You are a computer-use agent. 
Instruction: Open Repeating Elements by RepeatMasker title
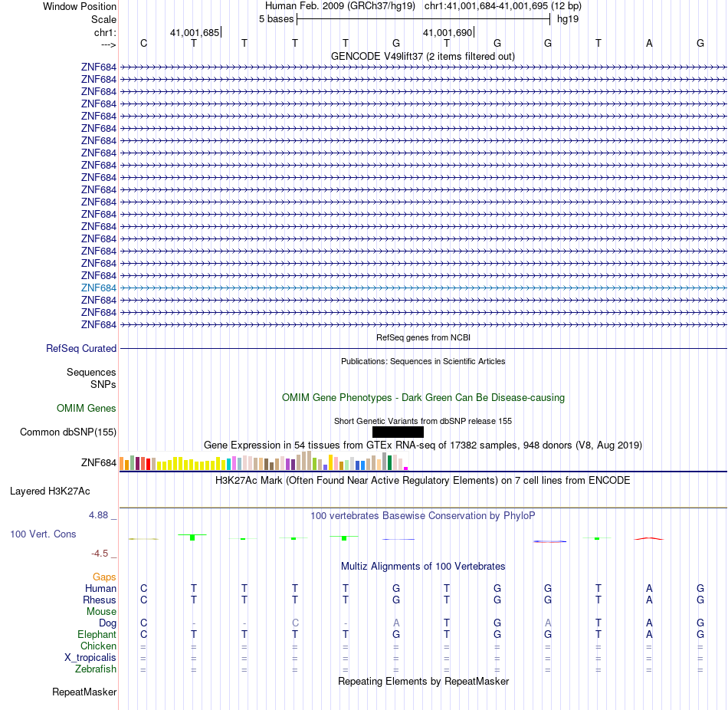[423, 681]
